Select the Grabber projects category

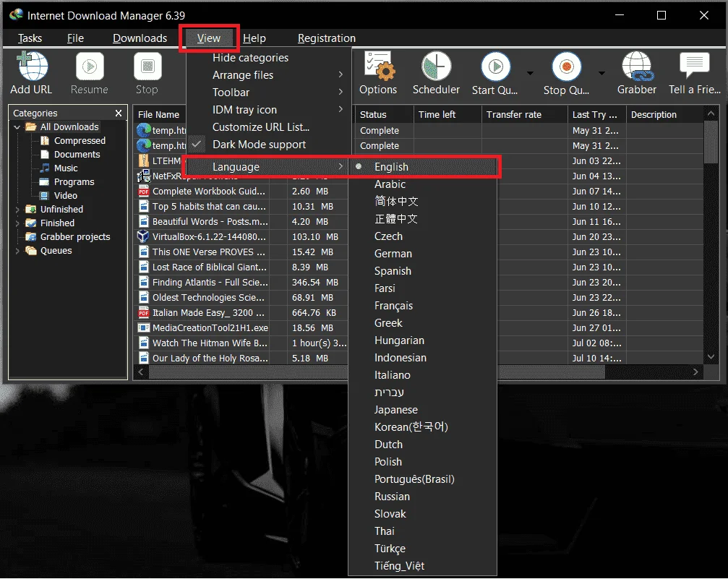click(74, 237)
